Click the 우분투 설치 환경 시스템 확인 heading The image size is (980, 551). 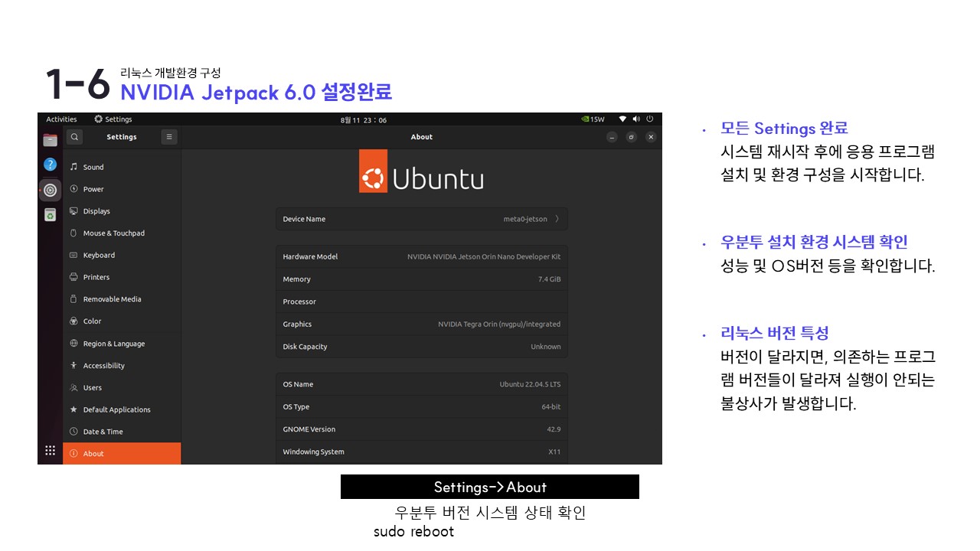(x=814, y=242)
